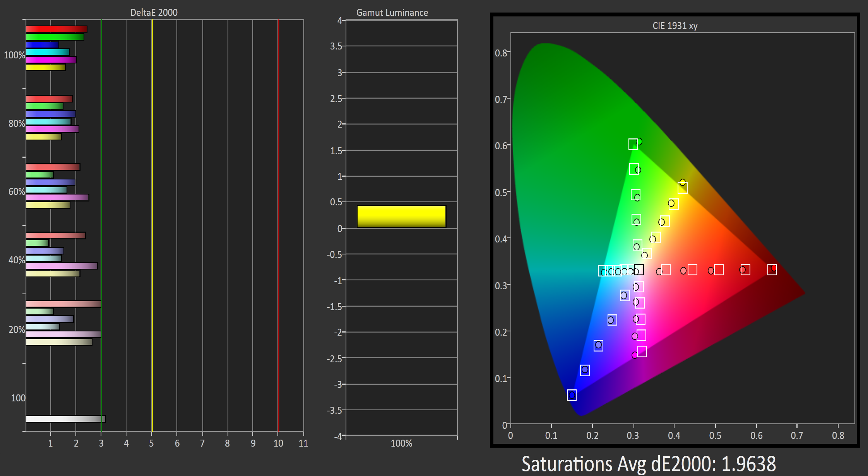Pick the cyan bar in the 80% group

coord(48,121)
